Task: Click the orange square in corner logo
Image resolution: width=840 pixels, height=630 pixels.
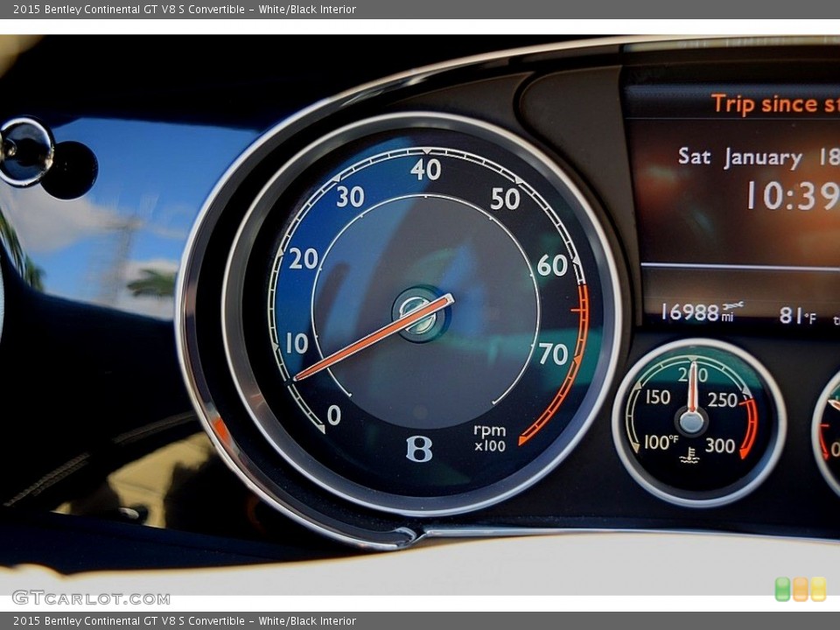Action: click(801, 589)
